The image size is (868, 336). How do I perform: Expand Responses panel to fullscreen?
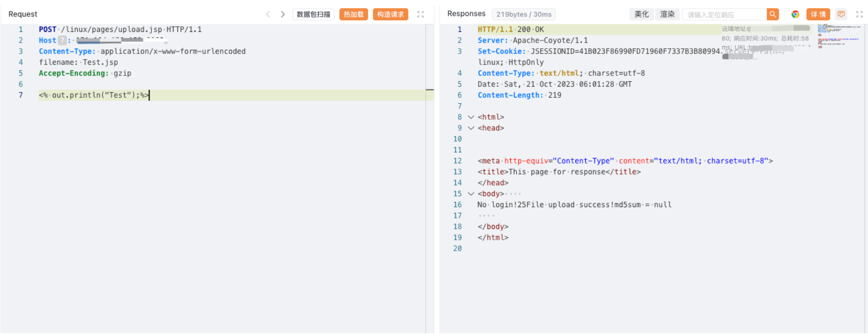point(859,15)
